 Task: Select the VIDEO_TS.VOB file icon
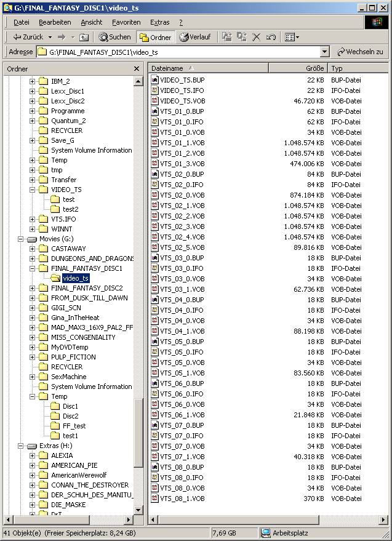click(155, 101)
